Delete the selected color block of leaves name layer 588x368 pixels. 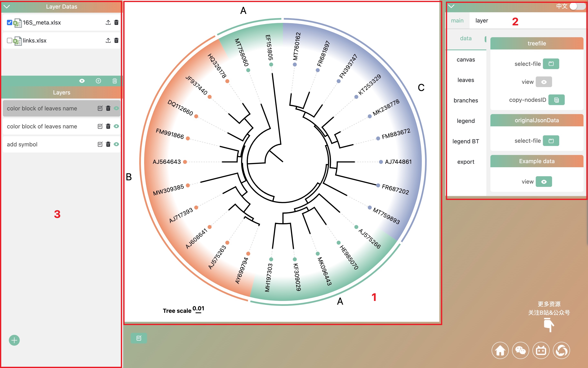(108, 108)
